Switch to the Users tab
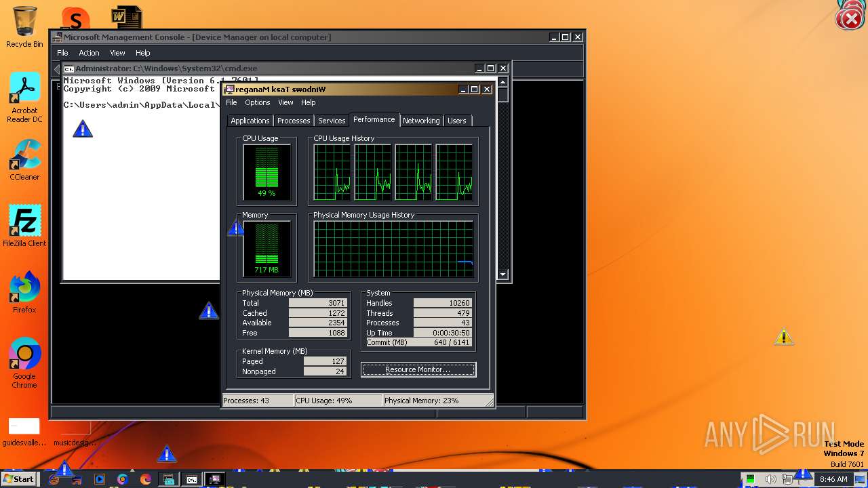 (457, 121)
